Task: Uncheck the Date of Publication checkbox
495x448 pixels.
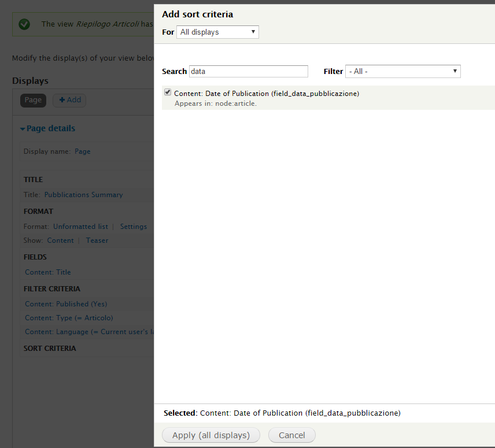Action: point(168,92)
